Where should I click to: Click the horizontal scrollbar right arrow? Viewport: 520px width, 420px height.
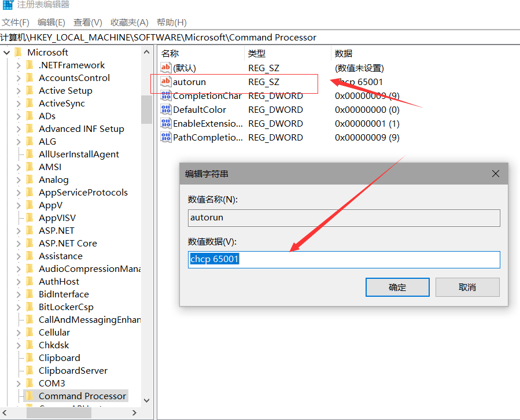[x=134, y=412]
